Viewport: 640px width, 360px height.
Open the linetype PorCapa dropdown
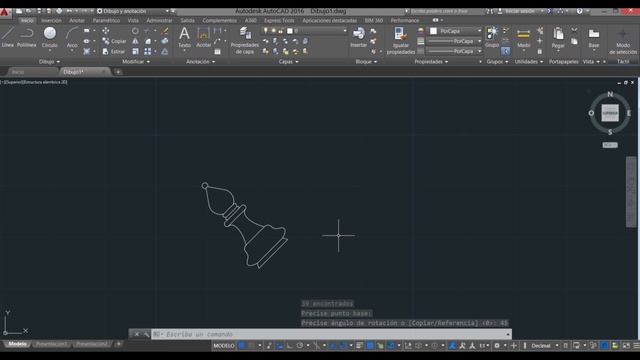coord(454,51)
